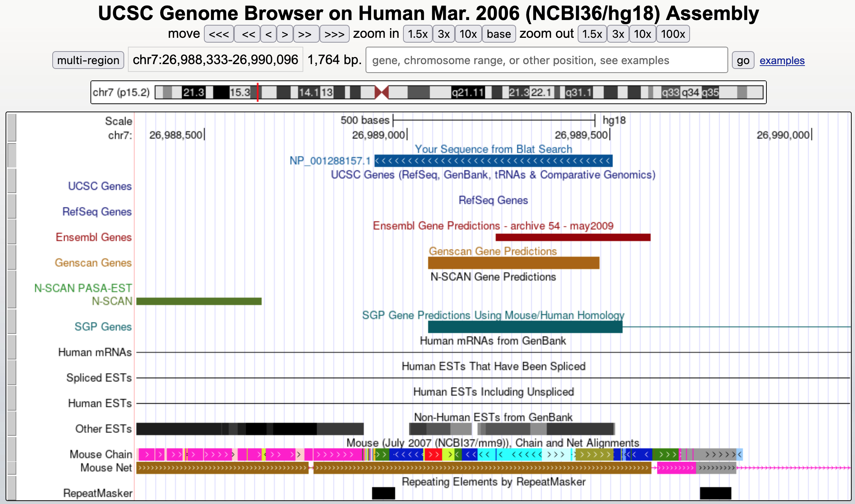The image size is (855, 504).
Task: Click the chr7 position coordinates box
Action: tap(215, 60)
